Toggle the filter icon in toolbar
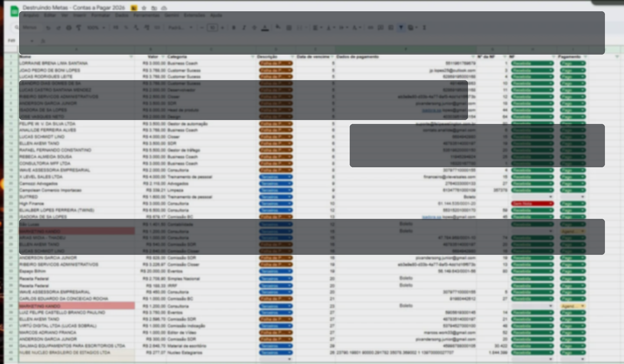 [401, 28]
